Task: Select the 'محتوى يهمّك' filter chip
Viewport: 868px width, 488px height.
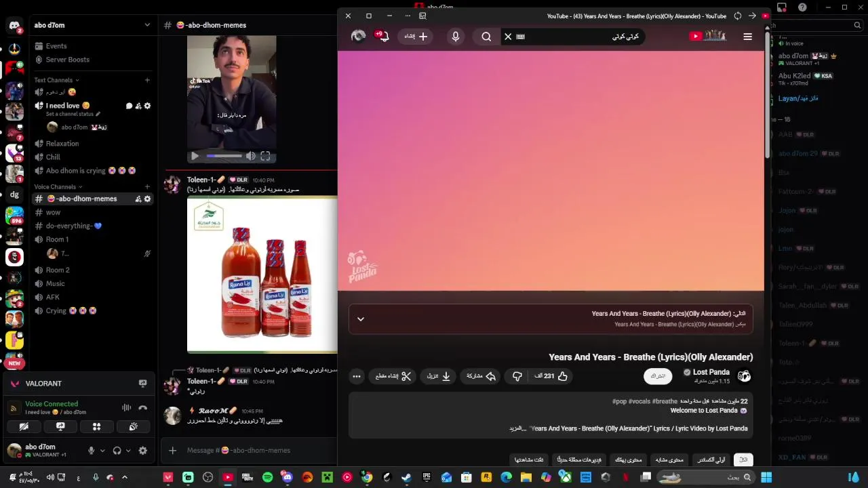Action: tap(628, 460)
